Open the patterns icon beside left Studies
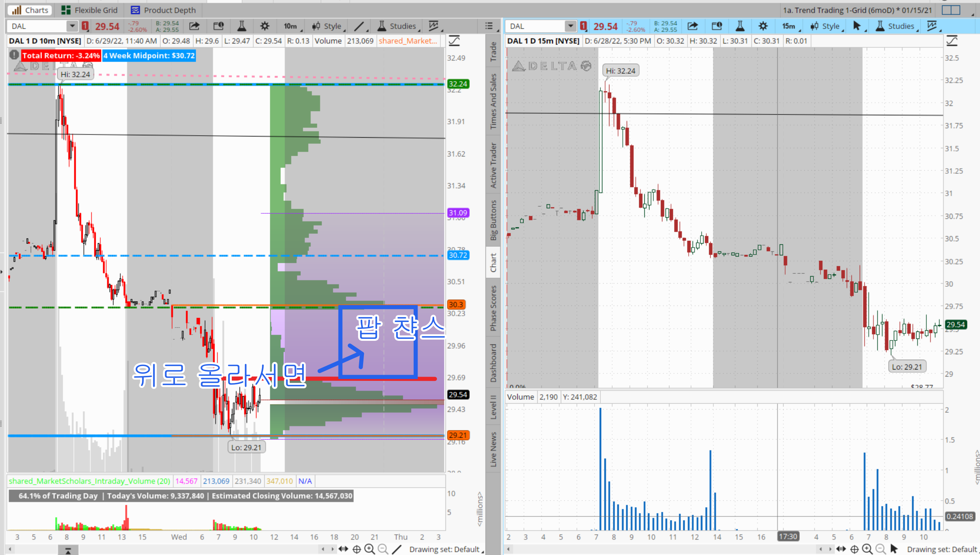The image size is (980, 555). click(434, 26)
